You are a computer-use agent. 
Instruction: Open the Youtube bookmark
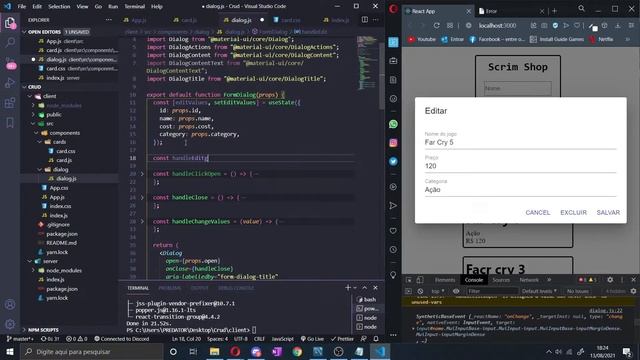tap(422, 40)
